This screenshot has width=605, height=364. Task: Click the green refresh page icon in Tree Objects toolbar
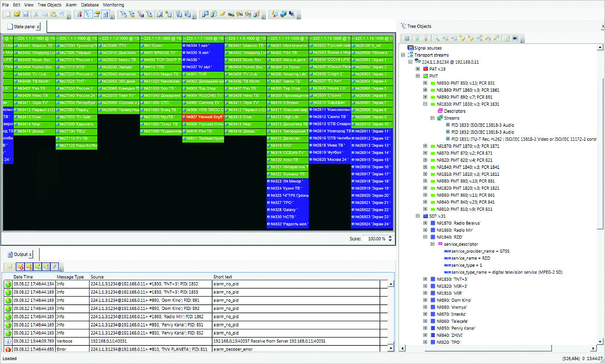point(507,38)
